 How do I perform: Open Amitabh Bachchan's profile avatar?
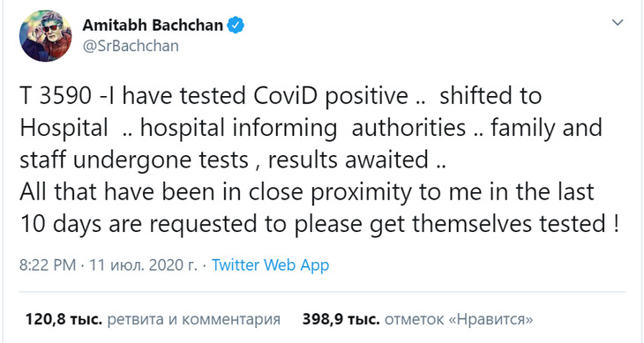(46, 36)
